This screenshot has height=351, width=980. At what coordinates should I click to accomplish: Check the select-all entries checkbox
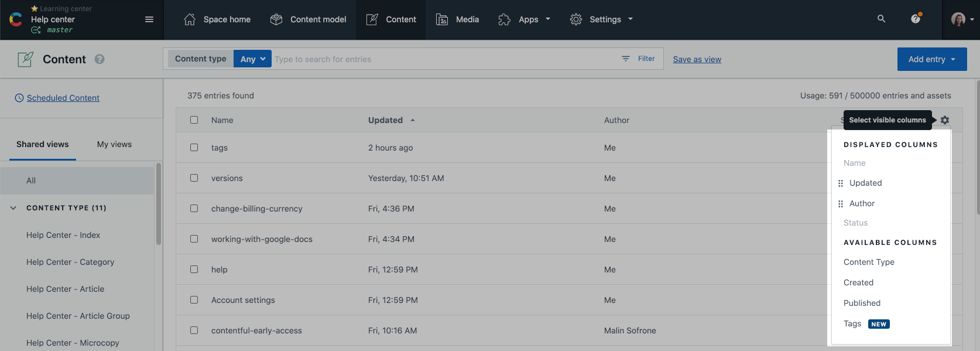[x=194, y=120]
